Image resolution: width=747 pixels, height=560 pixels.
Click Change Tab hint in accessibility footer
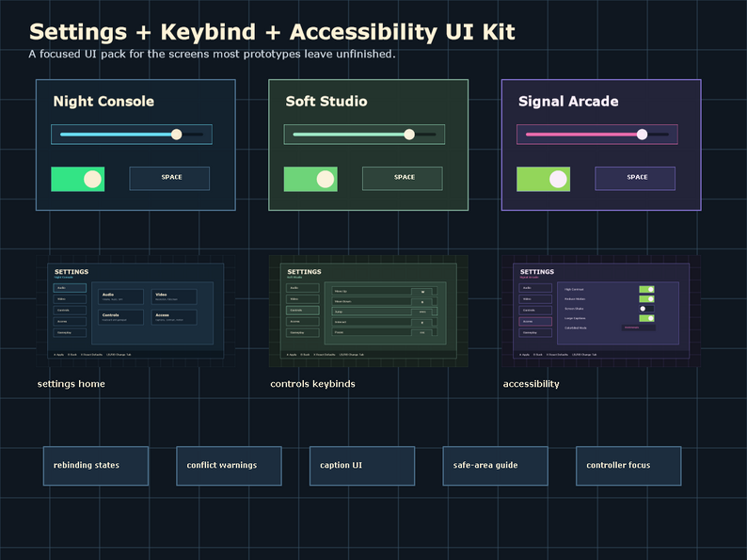584,355
